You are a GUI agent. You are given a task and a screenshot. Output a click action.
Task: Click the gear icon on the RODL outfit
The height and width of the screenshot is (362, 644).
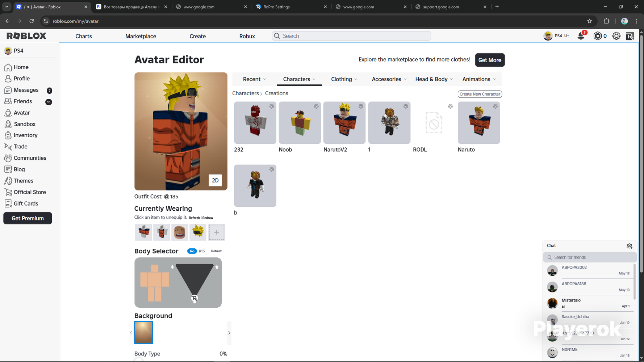(450, 106)
